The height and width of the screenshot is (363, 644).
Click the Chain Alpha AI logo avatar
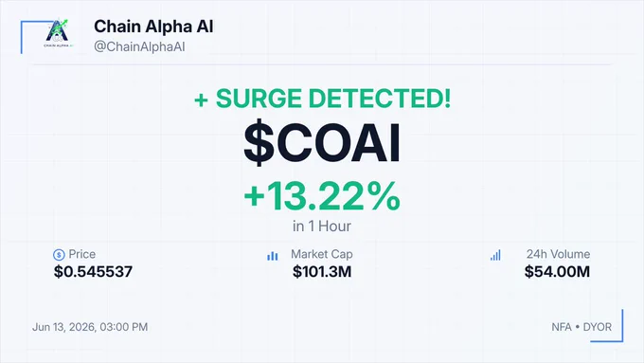coord(58,33)
